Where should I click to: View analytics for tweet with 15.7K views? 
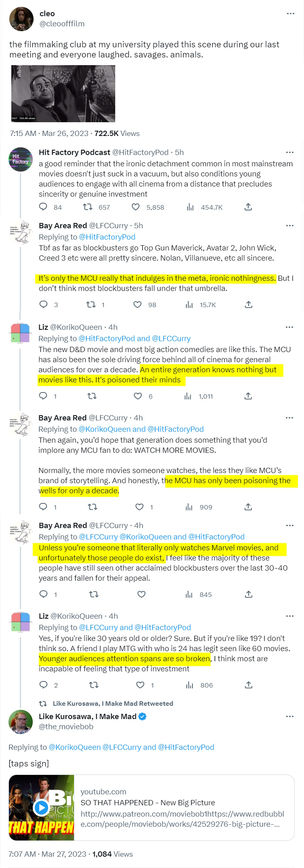click(189, 305)
